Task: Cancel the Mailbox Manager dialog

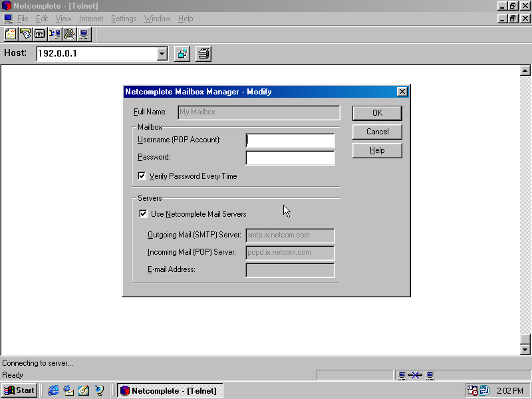Action: [x=377, y=132]
